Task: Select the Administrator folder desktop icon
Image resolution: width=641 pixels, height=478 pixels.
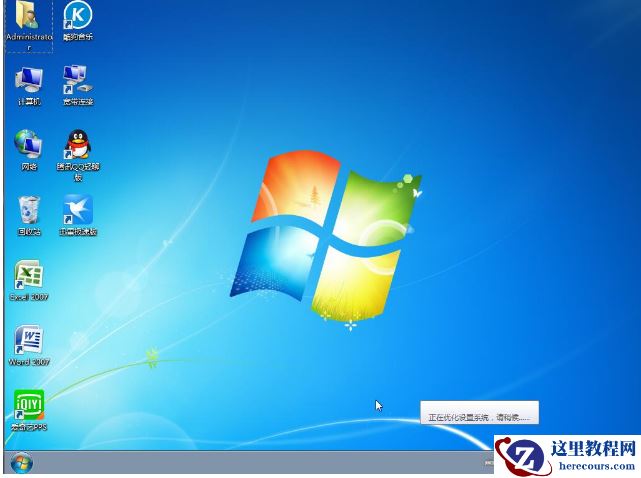Action: [29, 25]
